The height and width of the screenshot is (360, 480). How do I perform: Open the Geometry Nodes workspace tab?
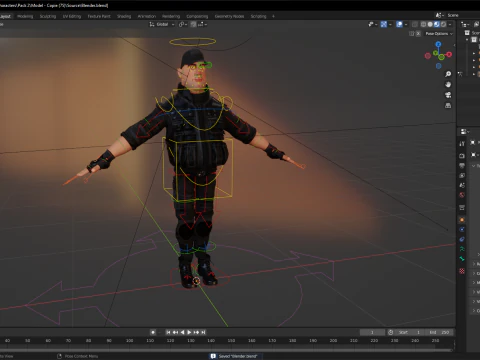pos(229,16)
